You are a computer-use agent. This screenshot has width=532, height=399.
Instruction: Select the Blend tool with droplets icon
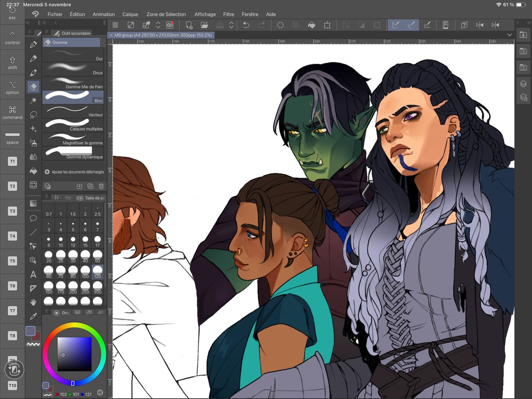tap(33, 156)
